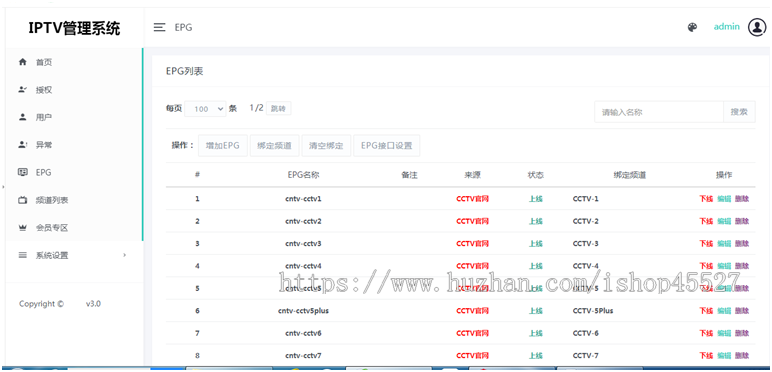Click the 异常 sidebar icon
The width and height of the screenshot is (772, 372).
tap(22, 145)
